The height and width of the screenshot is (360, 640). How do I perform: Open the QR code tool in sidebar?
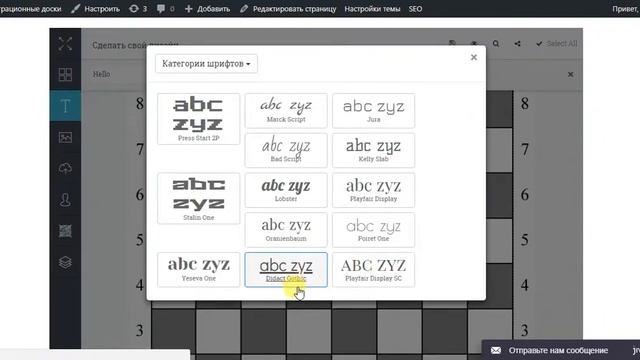point(65,231)
